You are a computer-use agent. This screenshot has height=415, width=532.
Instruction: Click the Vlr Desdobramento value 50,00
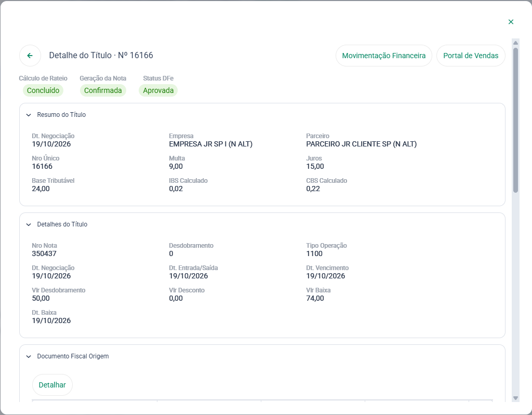click(x=41, y=298)
